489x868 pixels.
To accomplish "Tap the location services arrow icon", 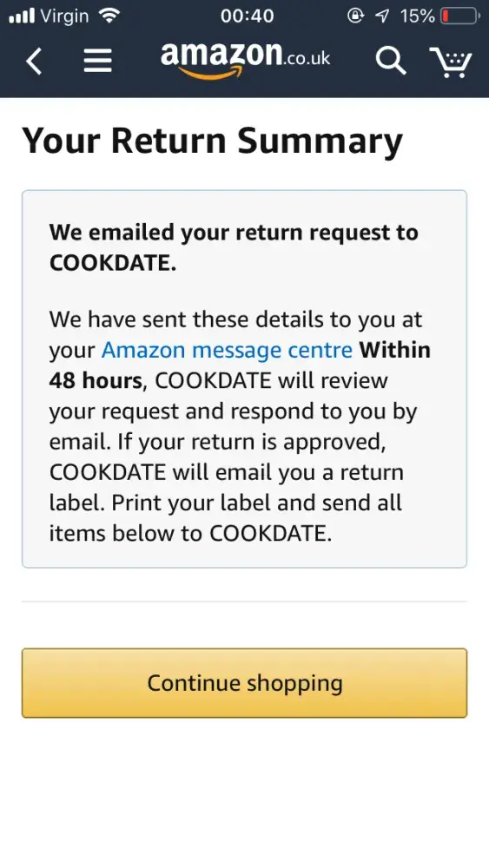I will (x=382, y=16).
